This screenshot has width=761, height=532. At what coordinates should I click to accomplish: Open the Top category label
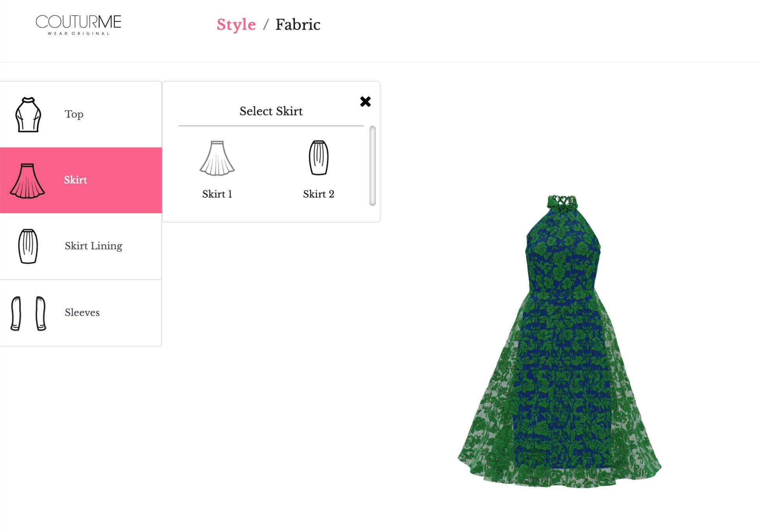pyautogui.click(x=74, y=114)
